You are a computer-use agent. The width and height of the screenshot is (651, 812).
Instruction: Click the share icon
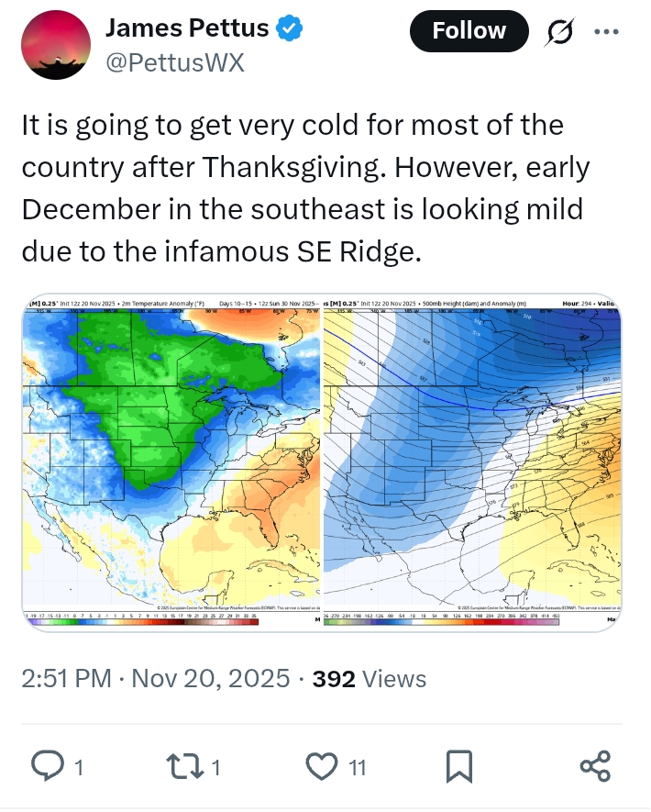point(596,765)
